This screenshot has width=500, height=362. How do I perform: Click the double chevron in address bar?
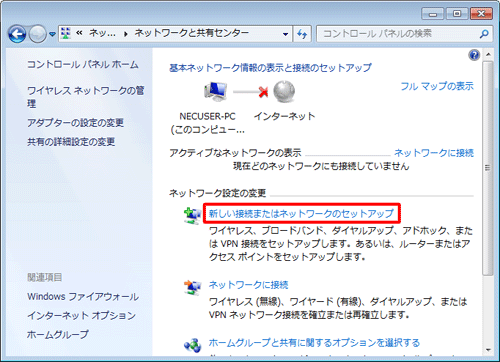[79, 33]
